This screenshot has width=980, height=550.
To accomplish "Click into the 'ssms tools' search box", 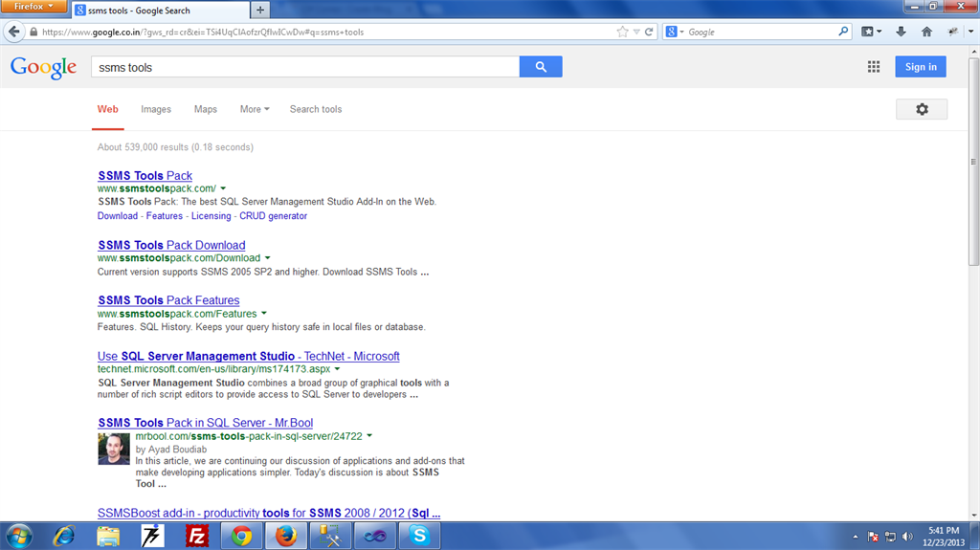I will (305, 67).
